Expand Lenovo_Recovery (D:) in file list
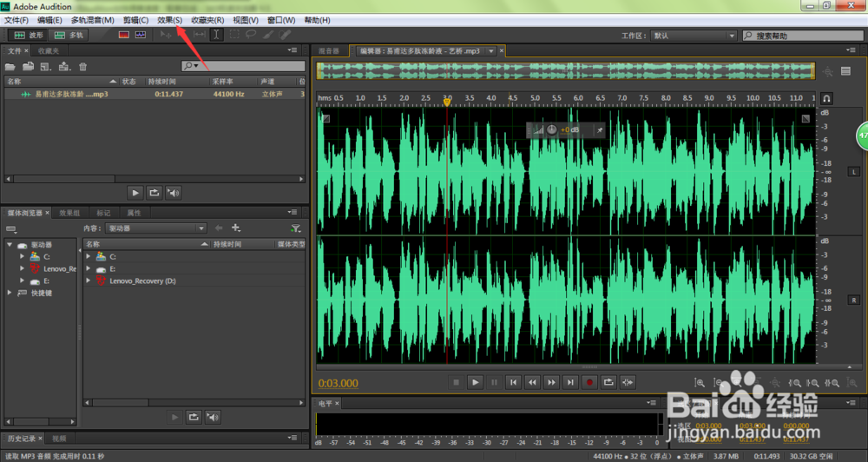Screen dimensions: 868x462 (89, 280)
